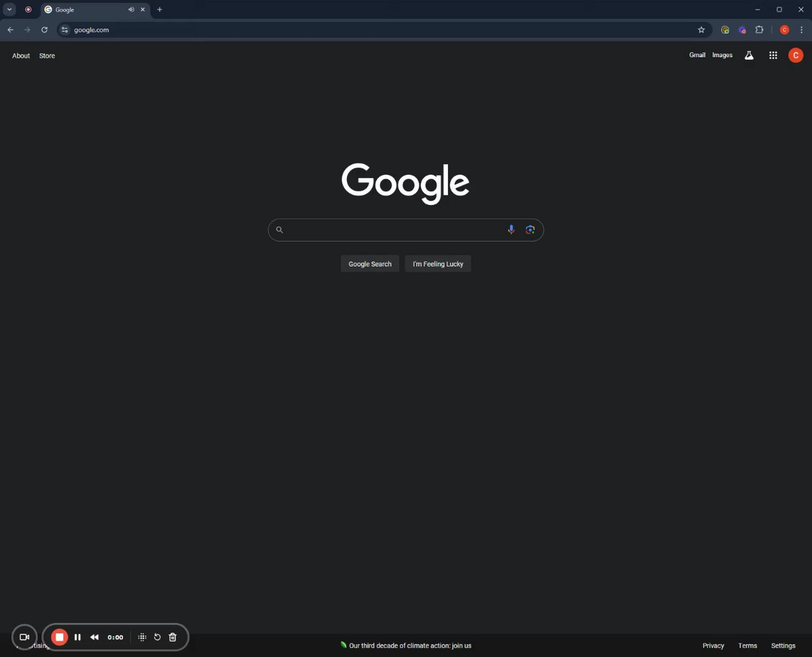Screen dimensions: 812x657
Task: Open Search Labs flask icon
Action: click(x=749, y=56)
